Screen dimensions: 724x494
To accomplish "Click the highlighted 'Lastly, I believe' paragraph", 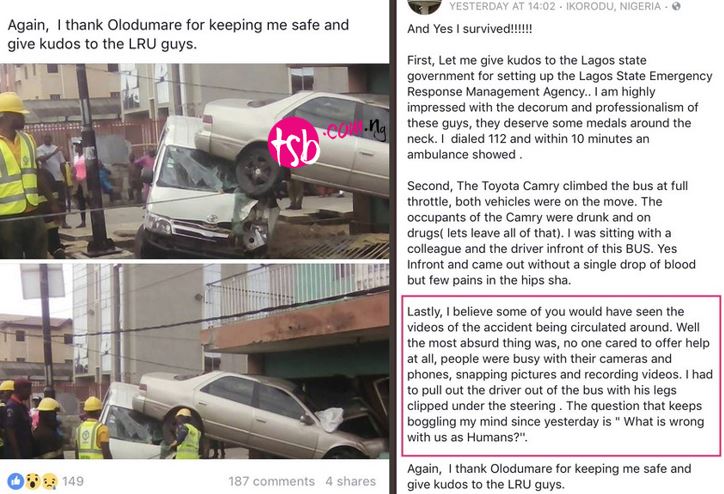I will click(561, 374).
